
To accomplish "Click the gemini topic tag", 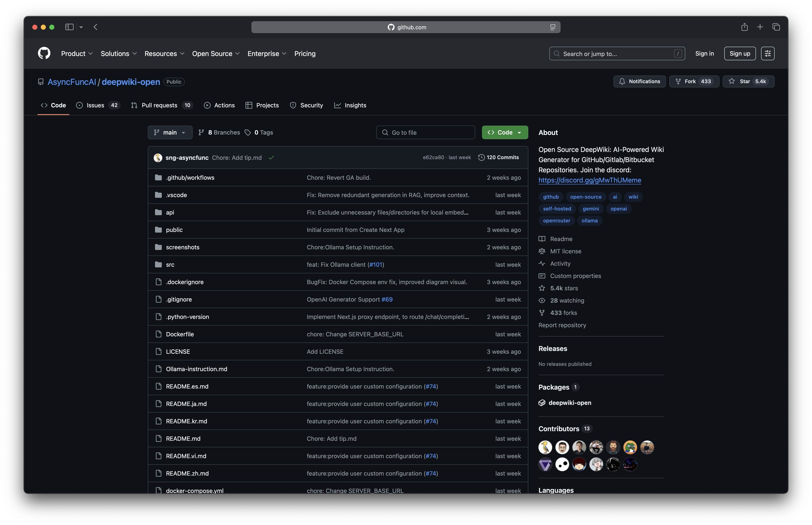I will (x=591, y=209).
